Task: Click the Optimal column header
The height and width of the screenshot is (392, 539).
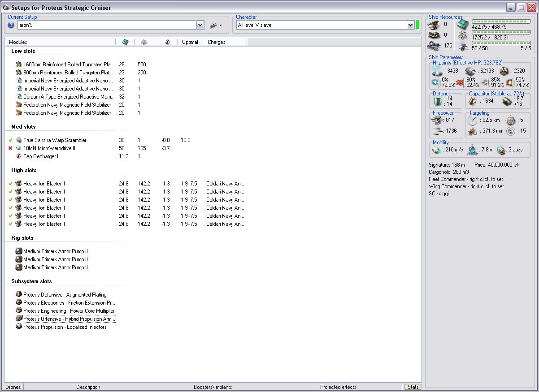Action: [x=190, y=42]
